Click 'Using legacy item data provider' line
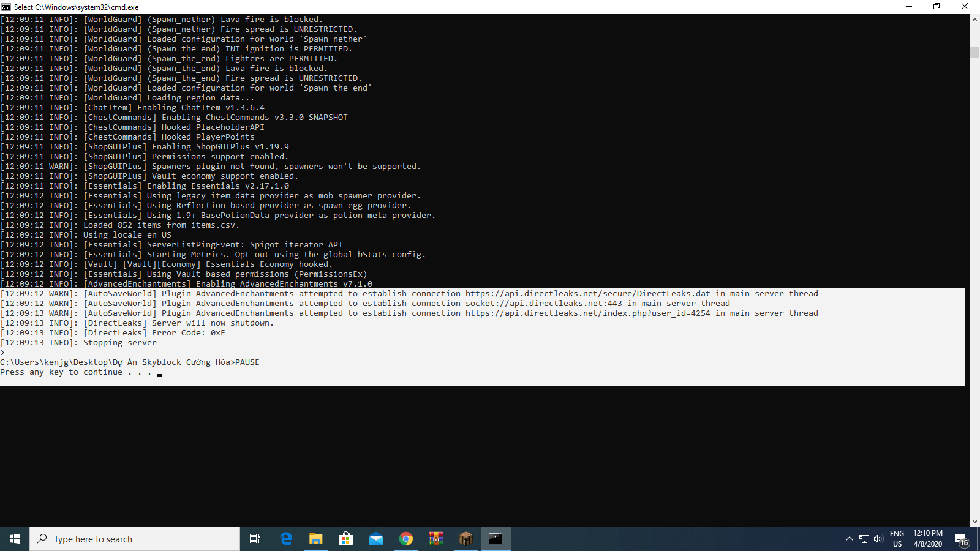 coord(211,196)
